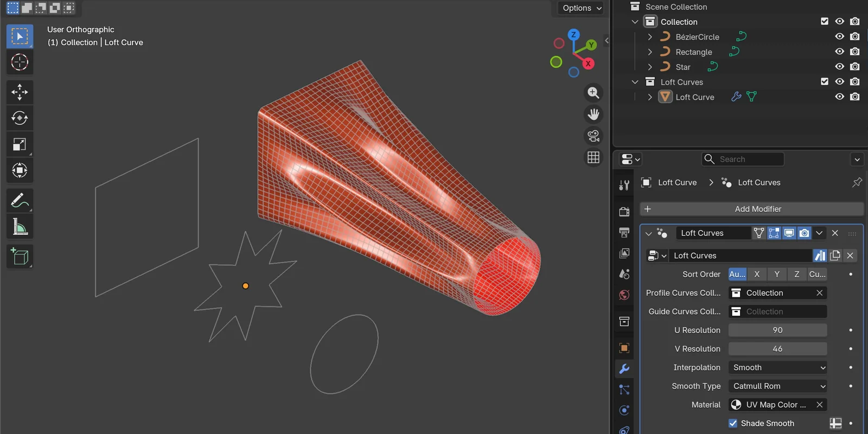Viewport: 868px width, 434px height.
Task: Open the Physics properties tab
Action: pos(624,410)
